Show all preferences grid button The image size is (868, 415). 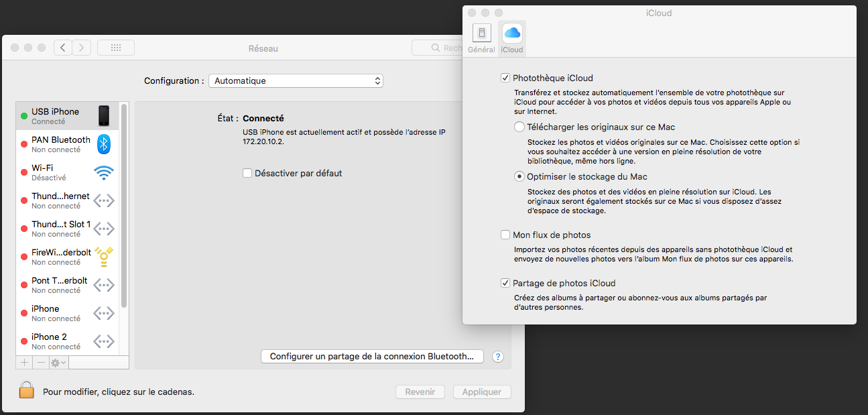click(116, 48)
